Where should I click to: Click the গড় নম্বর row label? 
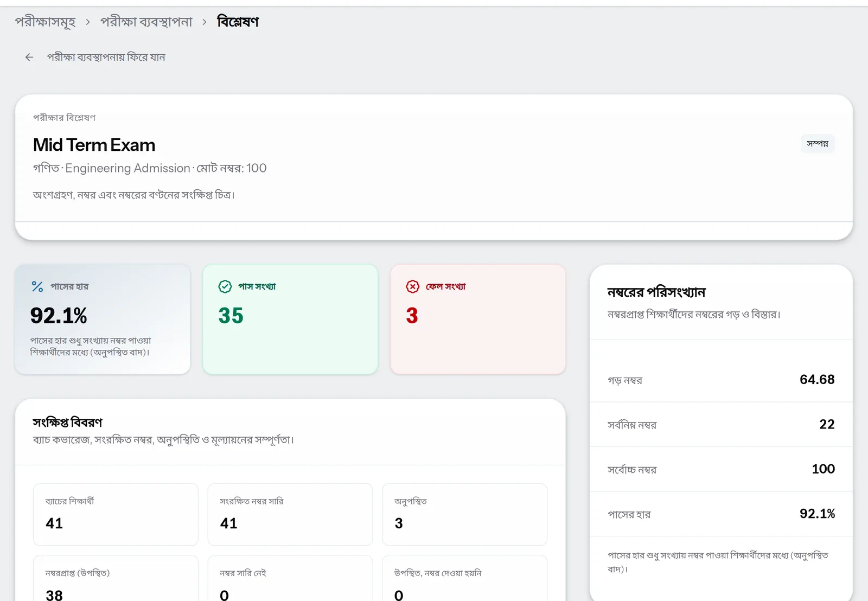click(625, 381)
